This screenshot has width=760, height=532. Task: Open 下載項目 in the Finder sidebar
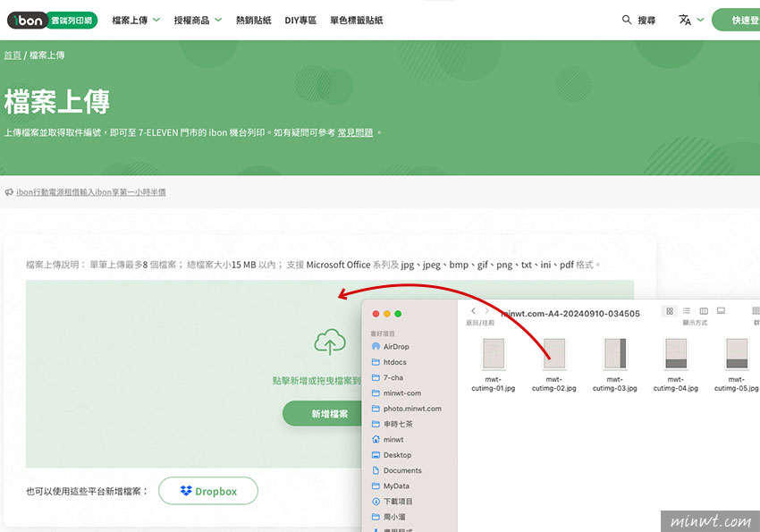pyautogui.click(x=393, y=502)
